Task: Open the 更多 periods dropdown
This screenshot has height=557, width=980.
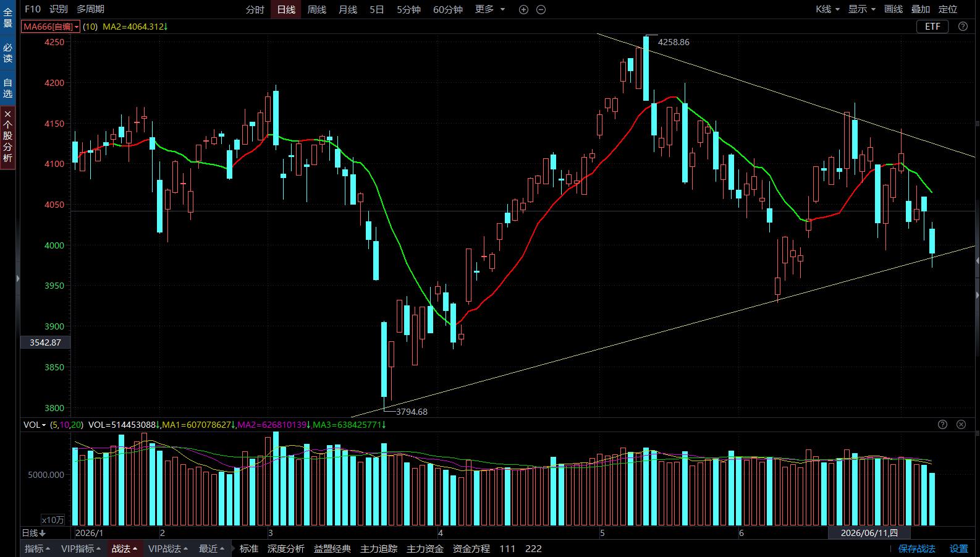Action: pos(490,9)
